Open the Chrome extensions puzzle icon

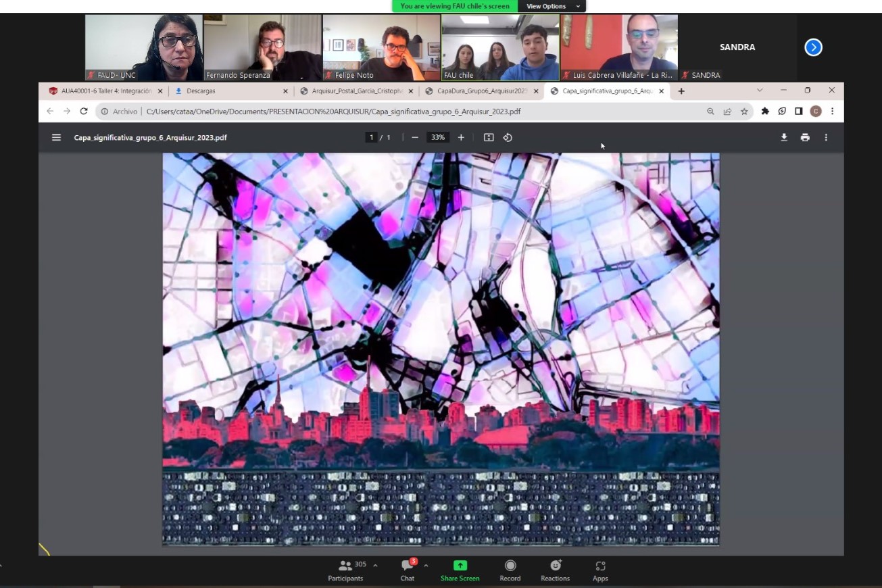(765, 112)
